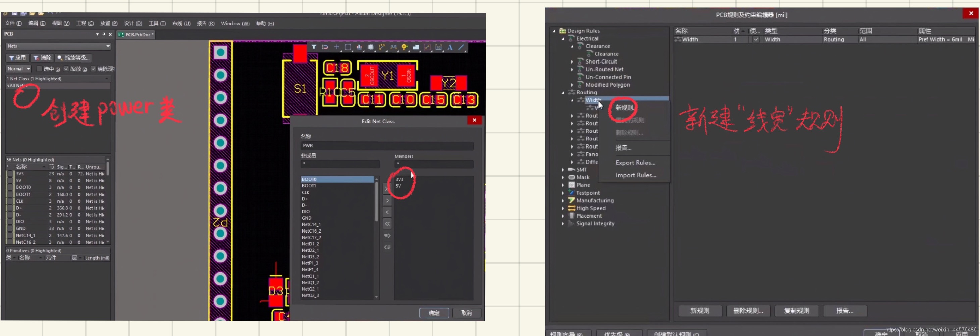Click add selected nets to members icon
The image size is (980, 336).
coord(387,236)
